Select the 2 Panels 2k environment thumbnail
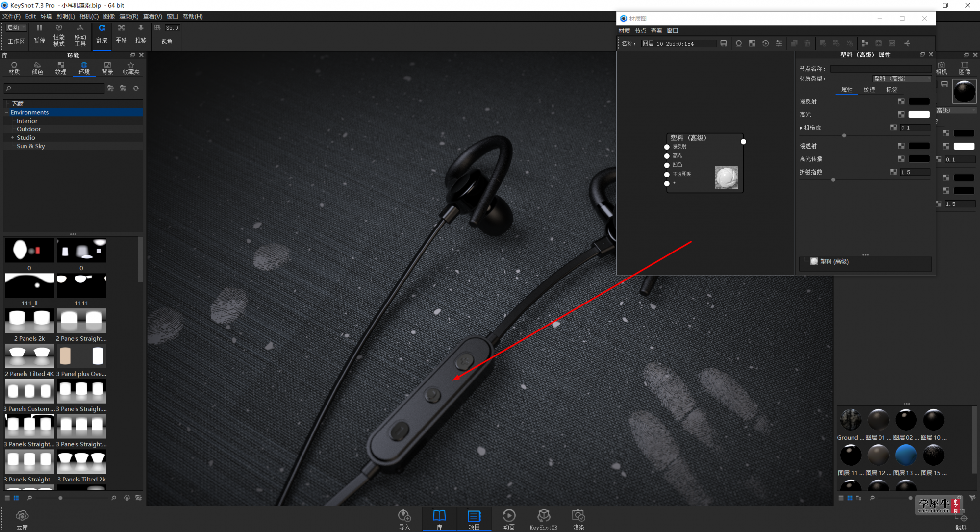Image resolution: width=980 pixels, height=532 pixels. click(29, 321)
